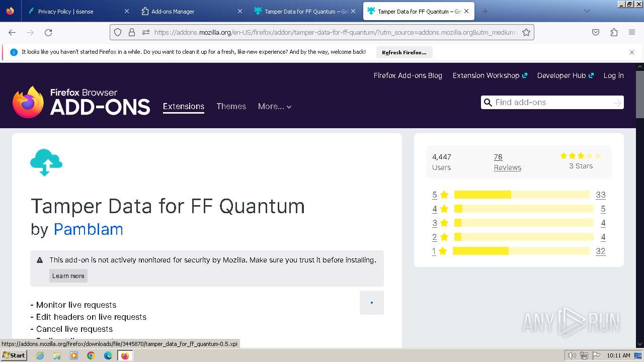This screenshot has width=644, height=362.
Task: Click the network icon in system tray
Action: click(584, 355)
